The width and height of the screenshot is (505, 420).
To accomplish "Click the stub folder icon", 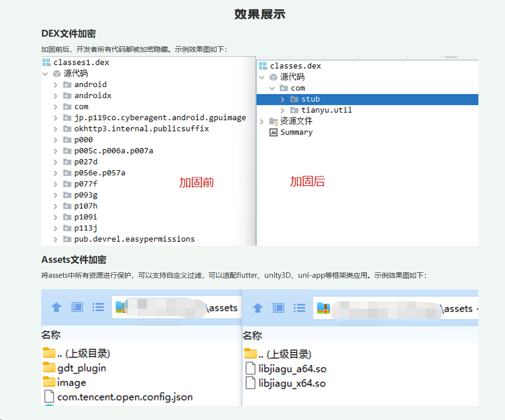I will click(294, 99).
